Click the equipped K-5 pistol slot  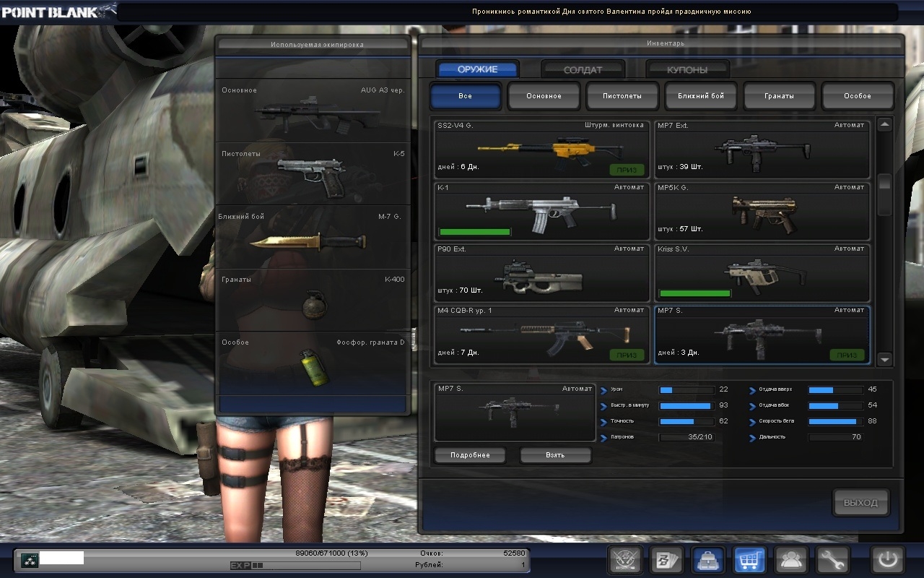[313, 173]
